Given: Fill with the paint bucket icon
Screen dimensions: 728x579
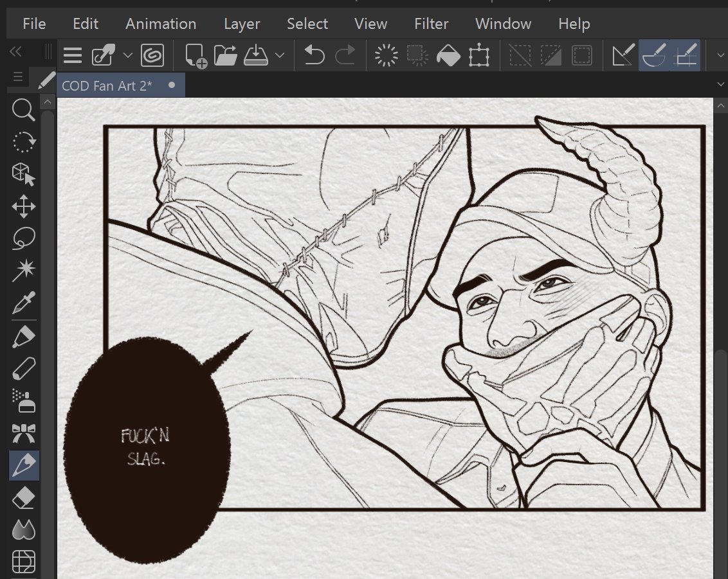Looking at the screenshot, I should (448, 56).
